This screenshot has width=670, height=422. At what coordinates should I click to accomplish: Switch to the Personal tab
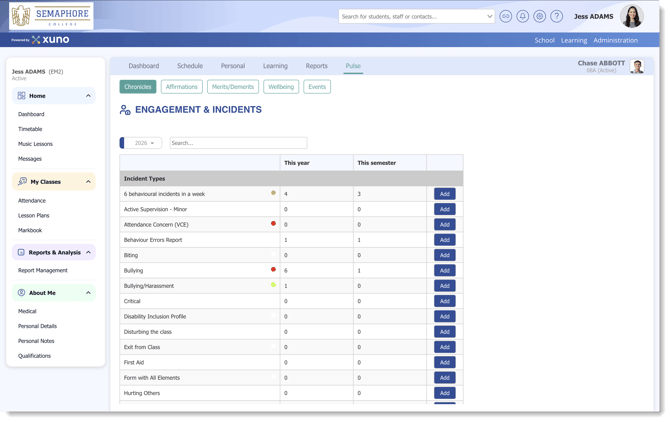point(233,66)
